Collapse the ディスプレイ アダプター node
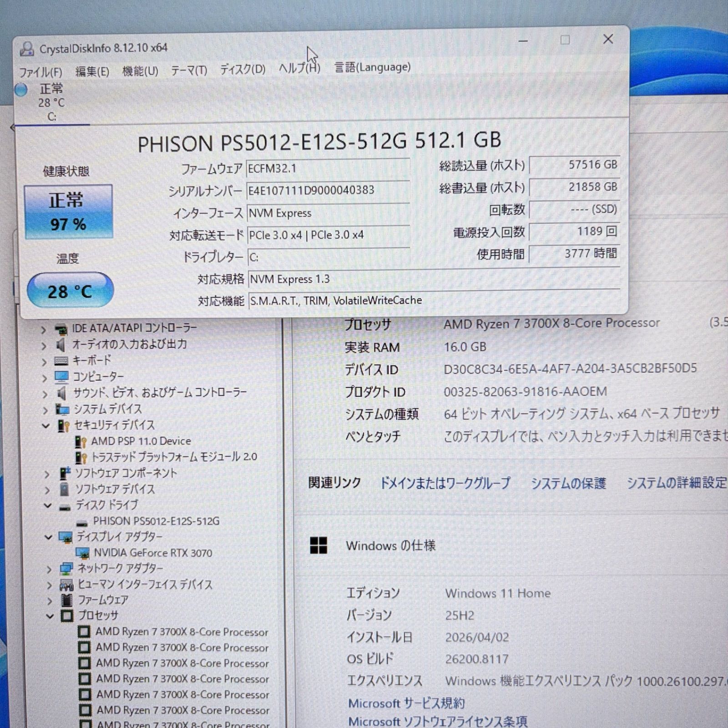728x728 pixels. click(x=48, y=538)
